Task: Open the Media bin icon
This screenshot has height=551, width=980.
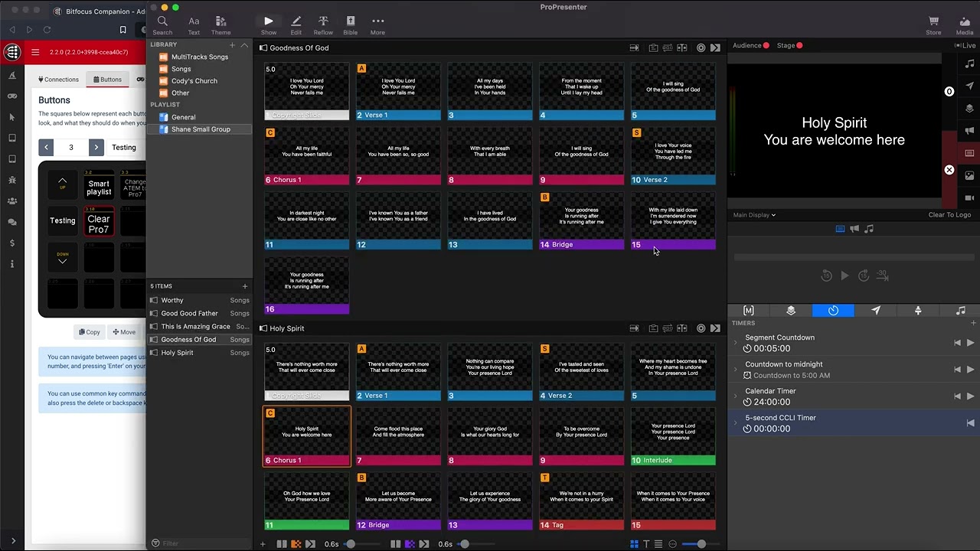Action: click(x=965, y=25)
